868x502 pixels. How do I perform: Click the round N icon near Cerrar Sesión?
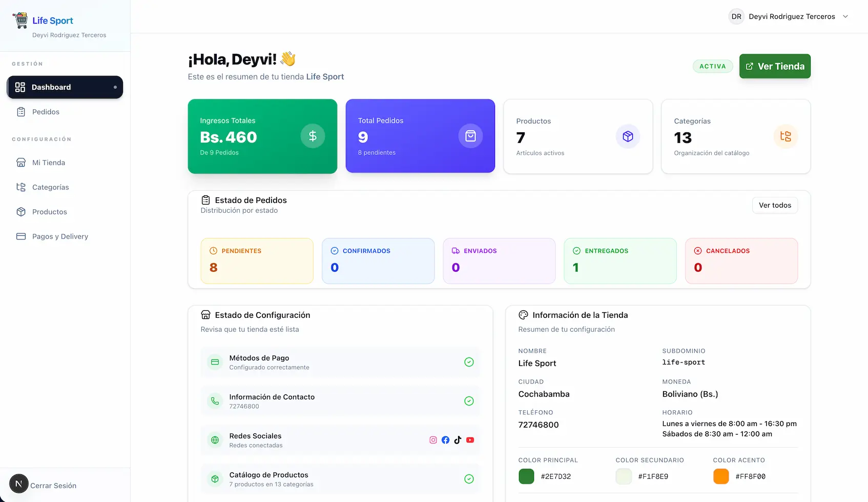(x=19, y=484)
